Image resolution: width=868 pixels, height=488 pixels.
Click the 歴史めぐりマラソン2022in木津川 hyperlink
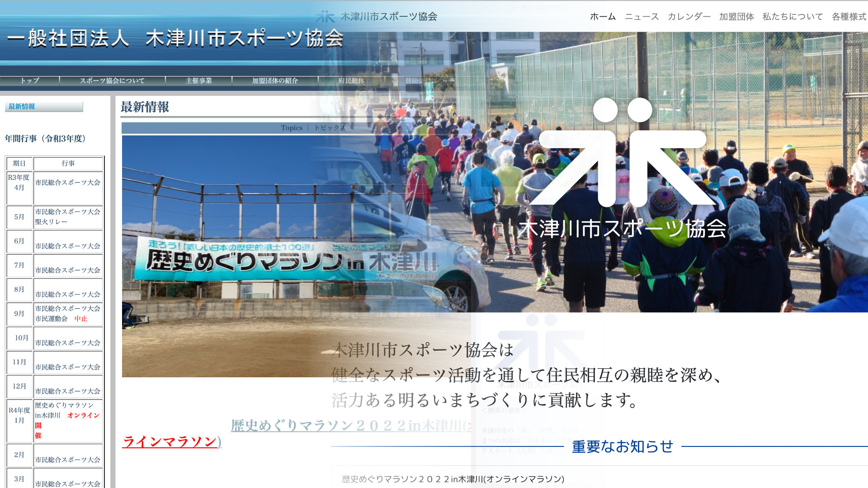tap(351, 426)
